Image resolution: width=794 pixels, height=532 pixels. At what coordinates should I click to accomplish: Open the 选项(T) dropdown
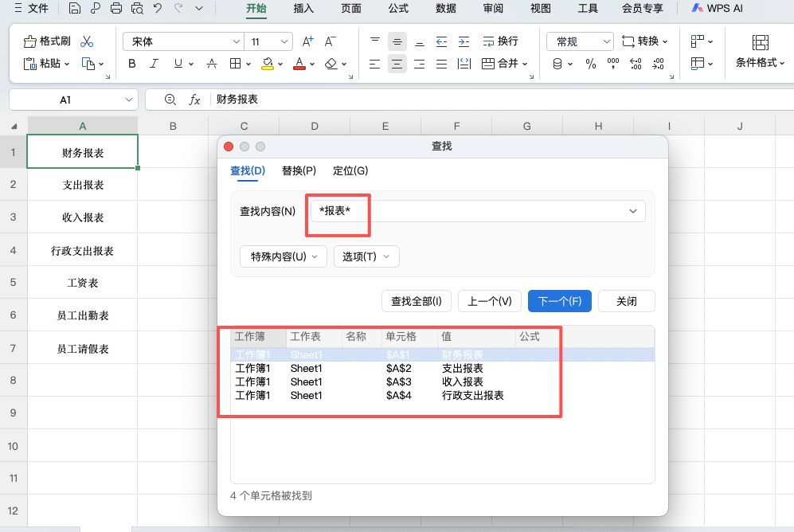(366, 256)
